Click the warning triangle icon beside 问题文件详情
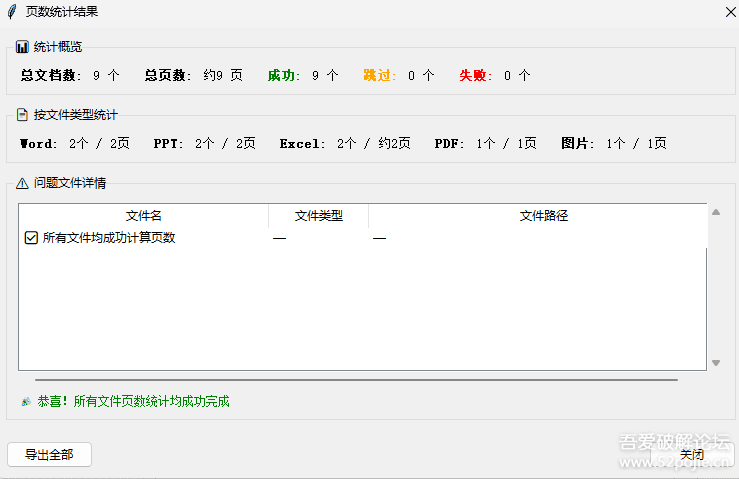 tap(22, 183)
